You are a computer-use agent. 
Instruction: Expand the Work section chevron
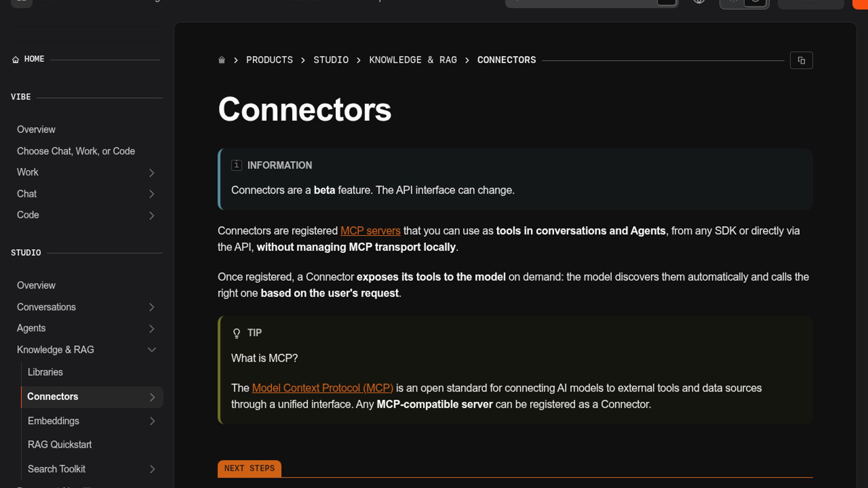click(x=152, y=173)
